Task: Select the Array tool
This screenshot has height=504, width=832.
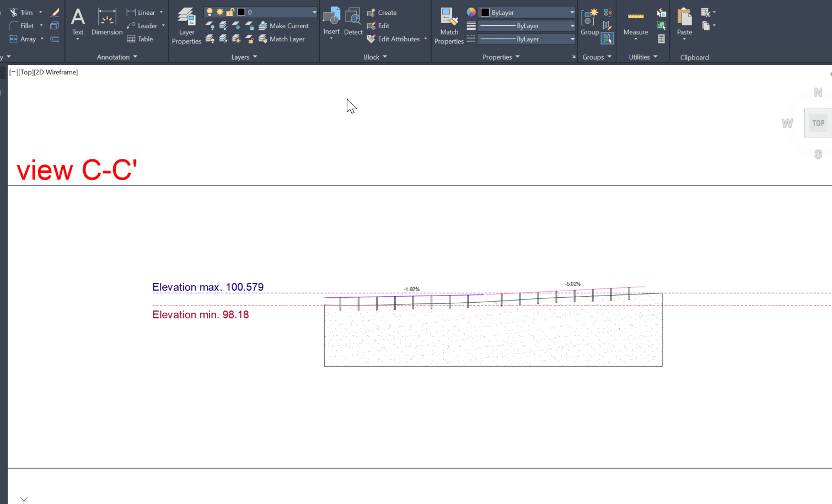Action: coord(23,39)
